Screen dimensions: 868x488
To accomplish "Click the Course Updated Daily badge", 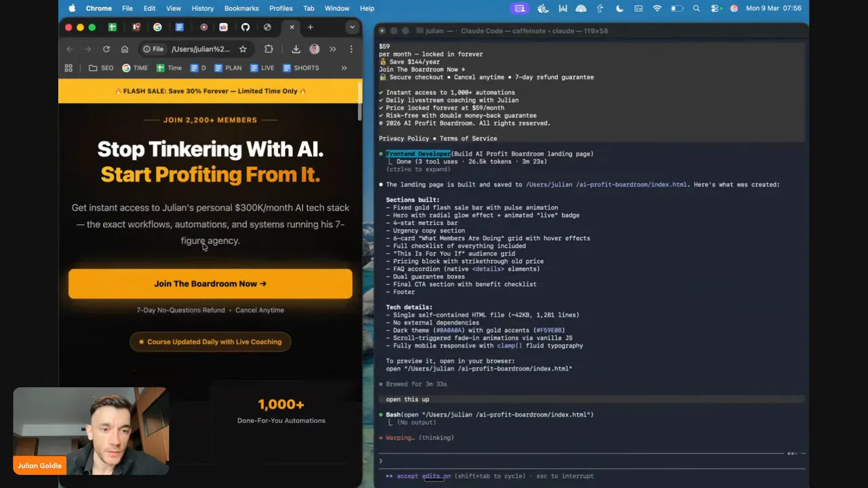I will point(210,342).
